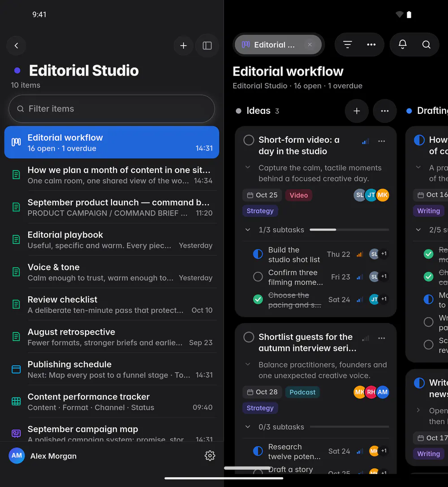This screenshot has width=448, height=487.
Task: Click the SL avatar on Confirm three filming row
Action: click(x=374, y=277)
